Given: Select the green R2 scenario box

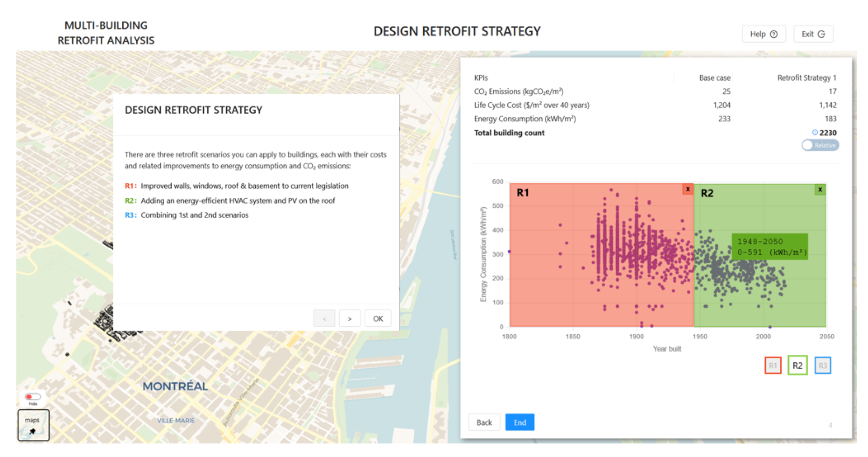Looking at the screenshot, I should click(798, 366).
